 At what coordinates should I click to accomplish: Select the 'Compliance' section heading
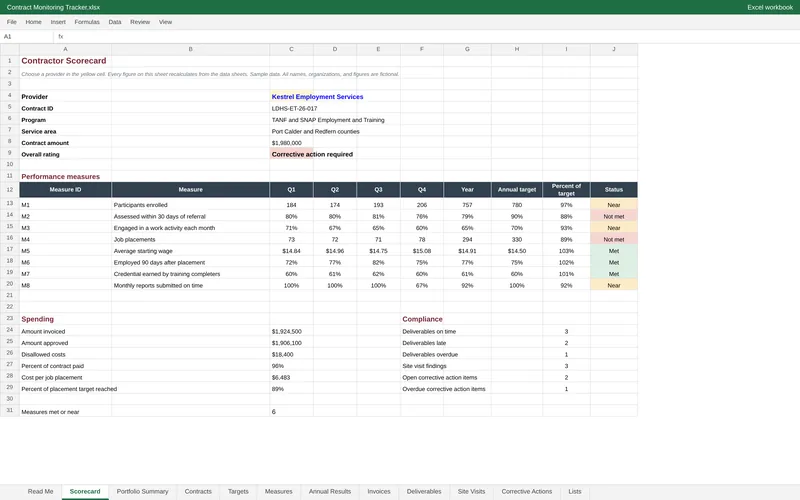click(422, 319)
